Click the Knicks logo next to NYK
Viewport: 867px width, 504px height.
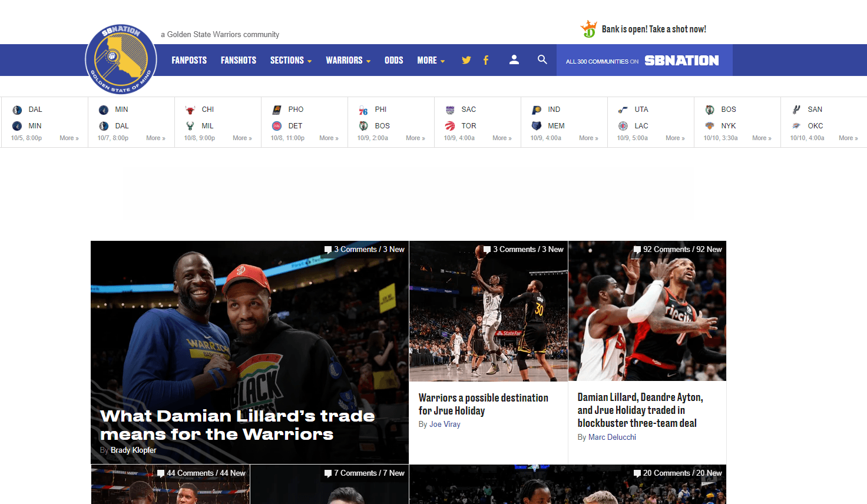click(x=709, y=126)
